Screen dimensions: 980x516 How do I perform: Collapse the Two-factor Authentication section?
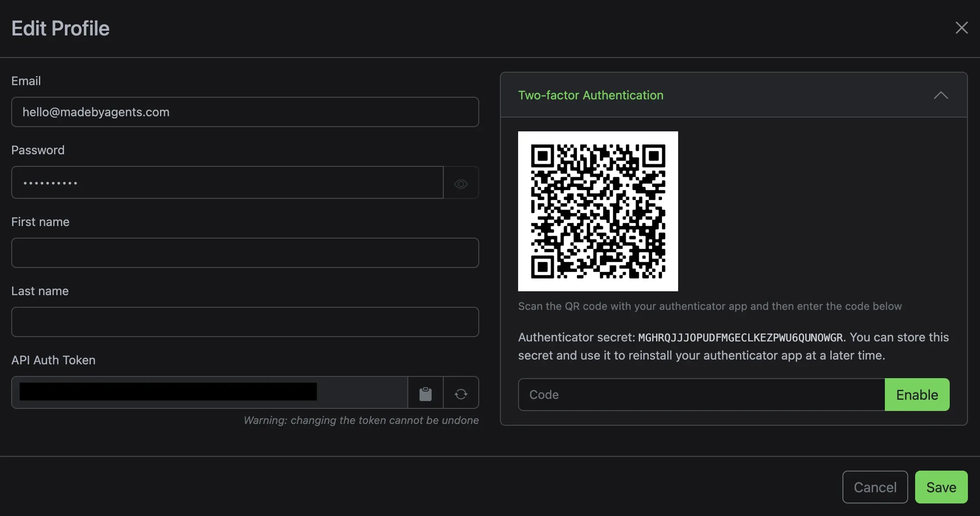(941, 95)
